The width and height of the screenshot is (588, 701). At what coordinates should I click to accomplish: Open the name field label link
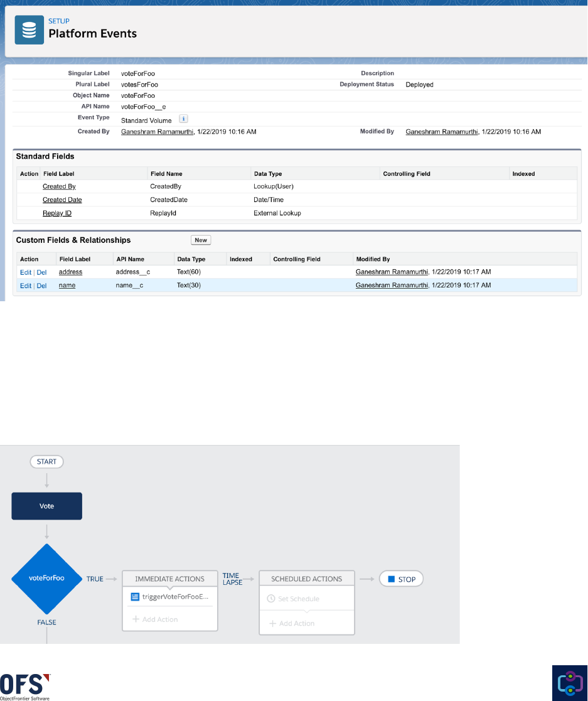(x=67, y=285)
